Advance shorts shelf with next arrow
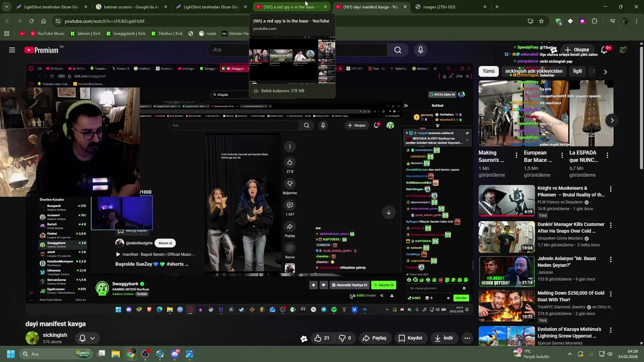 tap(612, 120)
